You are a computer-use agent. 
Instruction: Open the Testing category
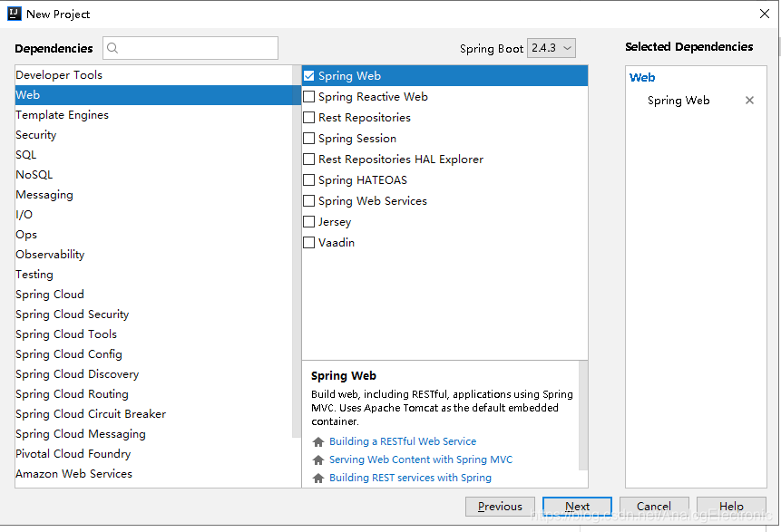154,275
